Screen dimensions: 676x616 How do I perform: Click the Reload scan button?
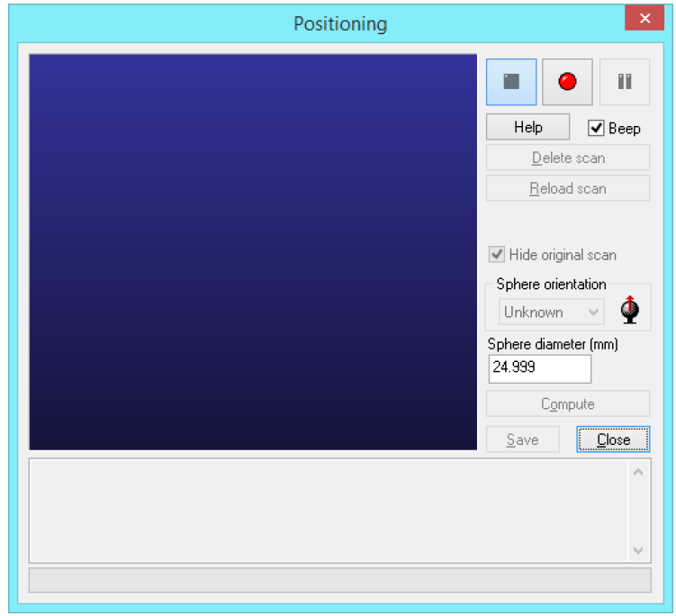[568, 188]
